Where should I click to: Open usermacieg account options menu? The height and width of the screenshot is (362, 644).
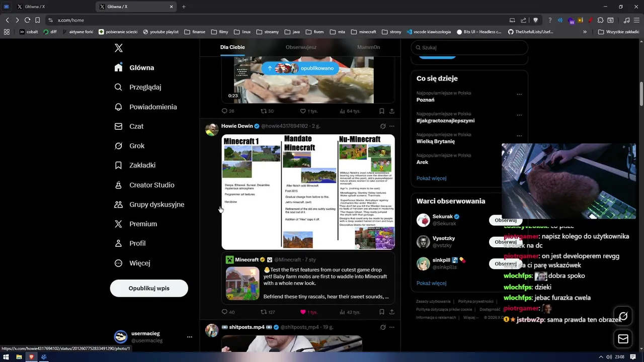(x=189, y=337)
